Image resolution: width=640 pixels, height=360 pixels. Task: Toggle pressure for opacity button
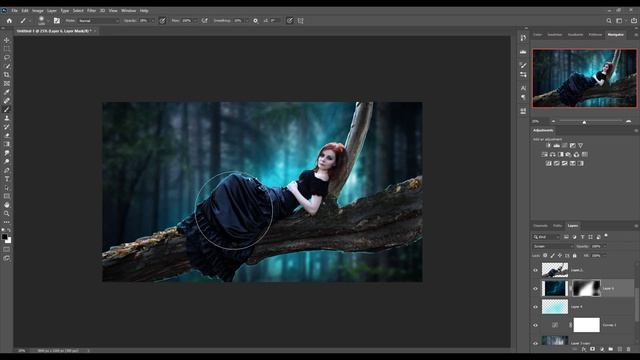point(162,20)
